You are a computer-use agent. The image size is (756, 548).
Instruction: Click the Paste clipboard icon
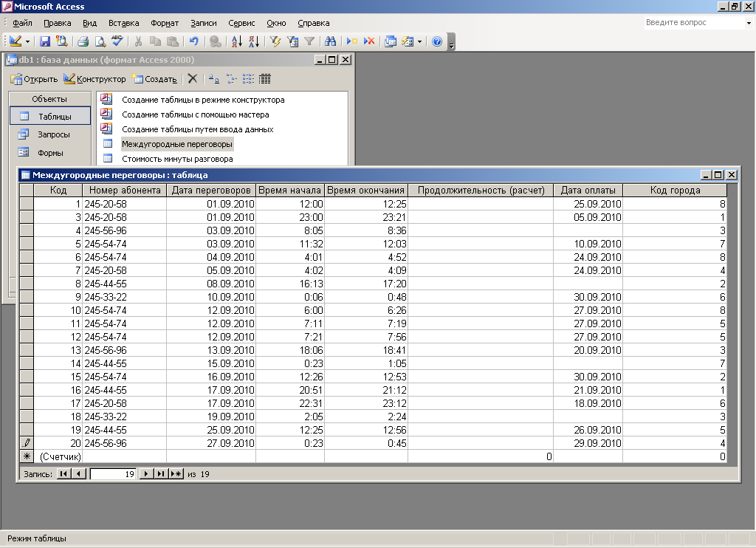(172, 41)
